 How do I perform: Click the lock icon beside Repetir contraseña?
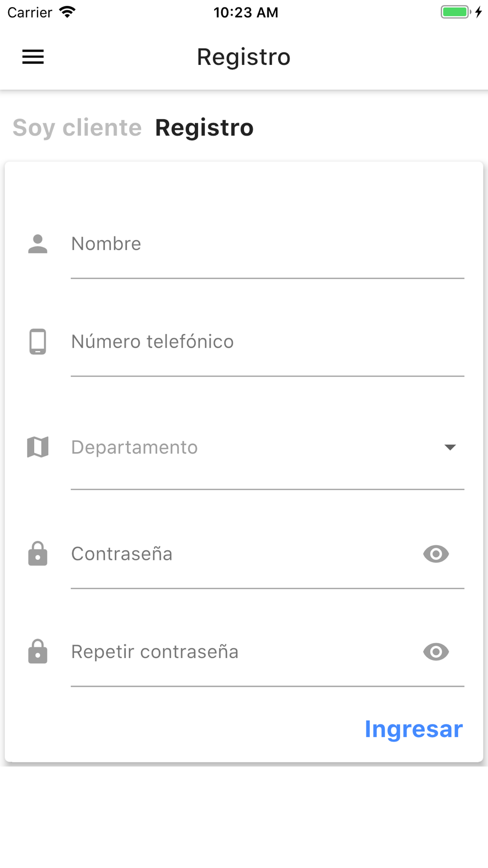click(x=38, y=652)
